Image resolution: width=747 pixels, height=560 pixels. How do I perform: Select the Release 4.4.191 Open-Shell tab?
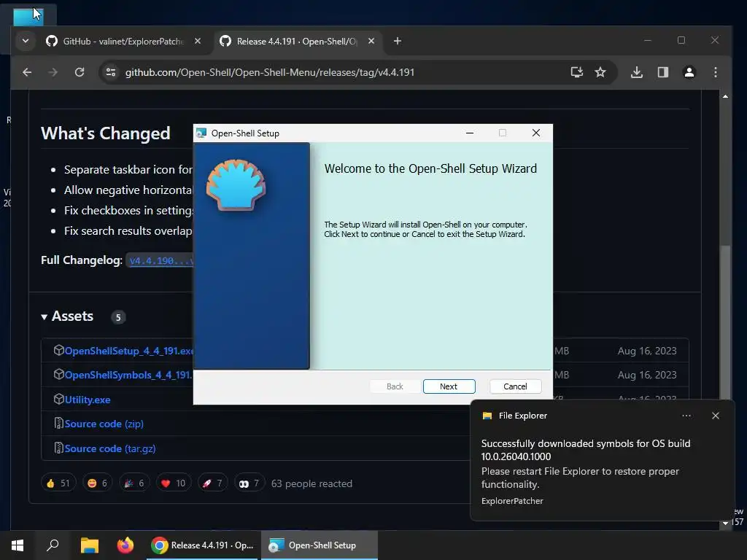pos(296,42)
